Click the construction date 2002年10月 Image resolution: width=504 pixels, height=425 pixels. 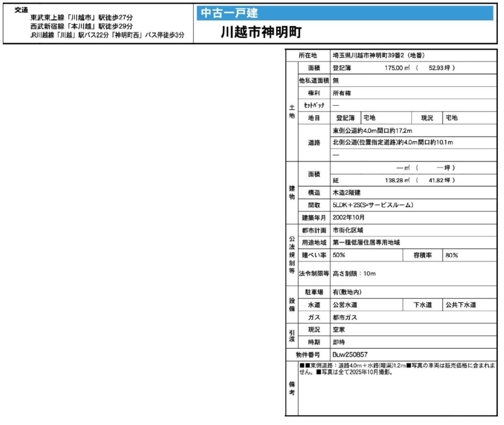pos(349,217)
